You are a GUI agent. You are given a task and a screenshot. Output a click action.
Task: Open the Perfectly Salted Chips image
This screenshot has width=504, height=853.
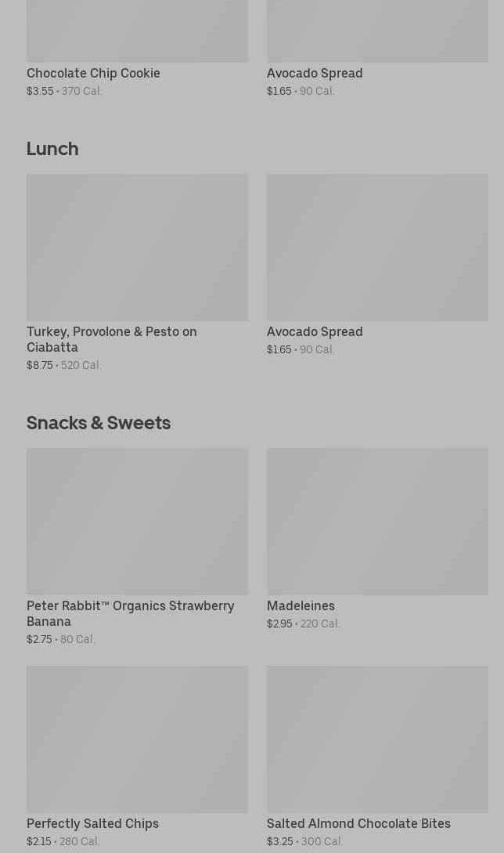pos(137,739)
